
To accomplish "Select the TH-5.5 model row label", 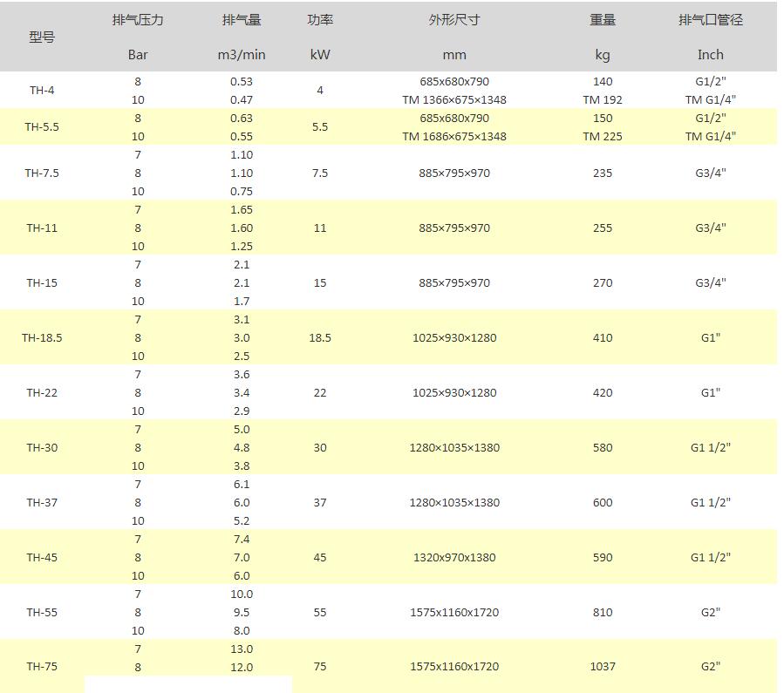I will (x=42, y=127).
